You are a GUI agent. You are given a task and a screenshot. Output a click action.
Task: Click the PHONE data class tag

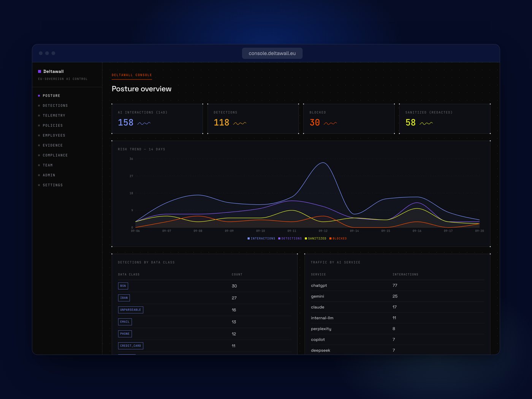click(x=125, y=334)
